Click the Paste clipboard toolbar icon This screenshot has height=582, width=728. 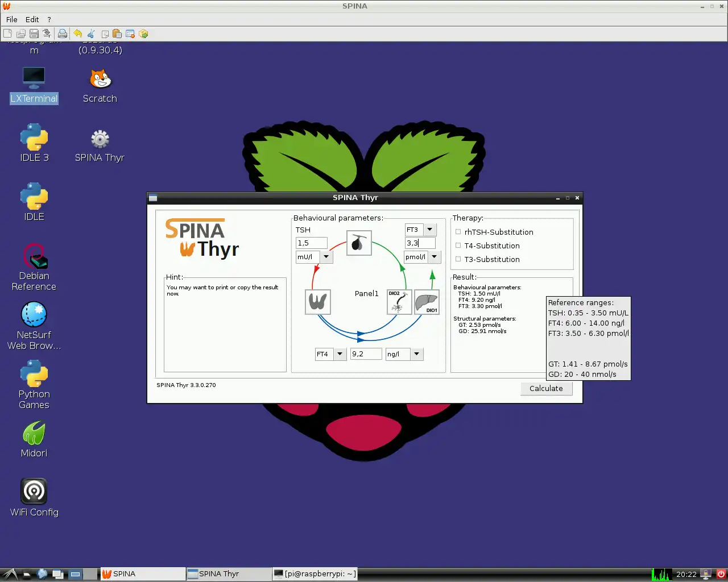pyautogui.click(x=117, y=34)
